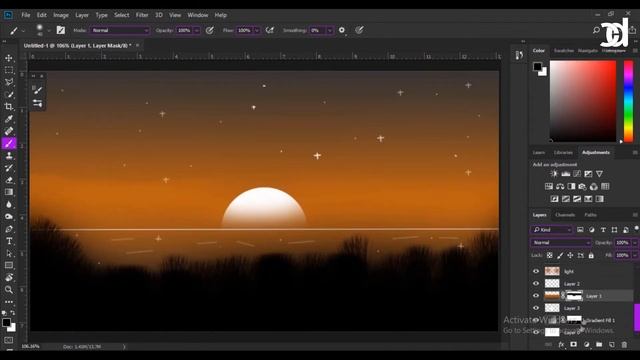Add a layer style with fx icon
This screenshot has height=360, width=640.
click(x=561, y=345)
